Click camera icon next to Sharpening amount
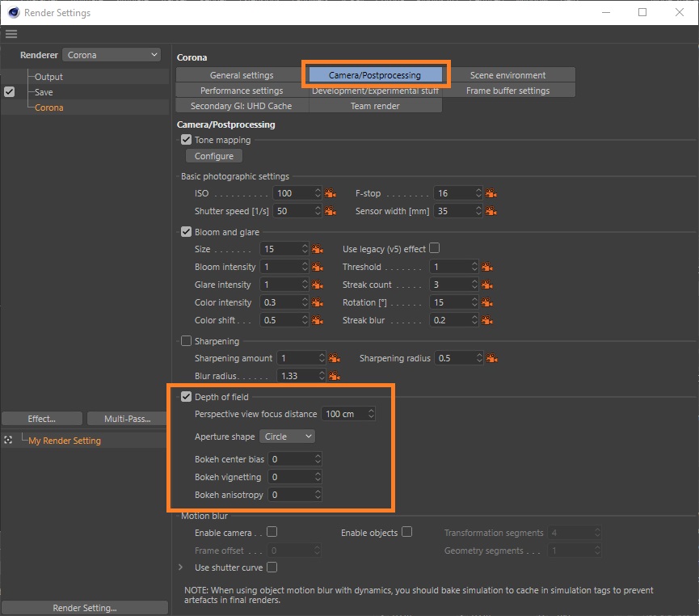This screenshot has height=616, width=699. [x=334, y=358]
